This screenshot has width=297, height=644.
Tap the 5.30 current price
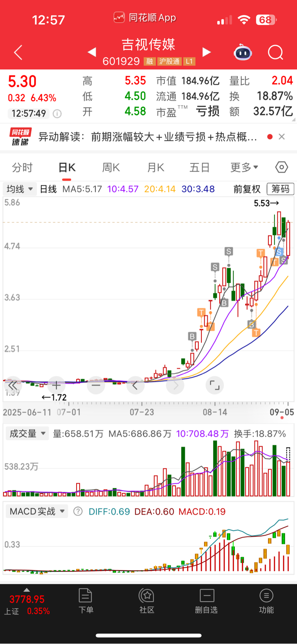coord(22,82)
